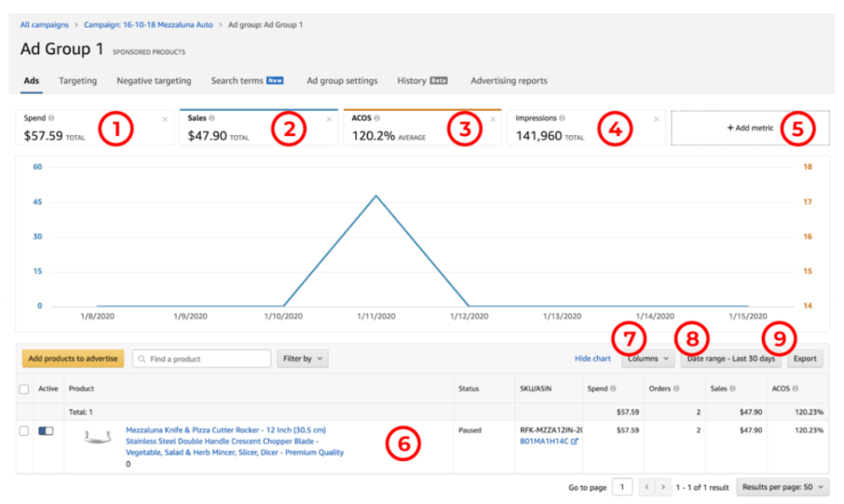The image size is (844, 504).
Task: Toggle the Active switch for Mezzaluna product
Action: click(45, 431)
